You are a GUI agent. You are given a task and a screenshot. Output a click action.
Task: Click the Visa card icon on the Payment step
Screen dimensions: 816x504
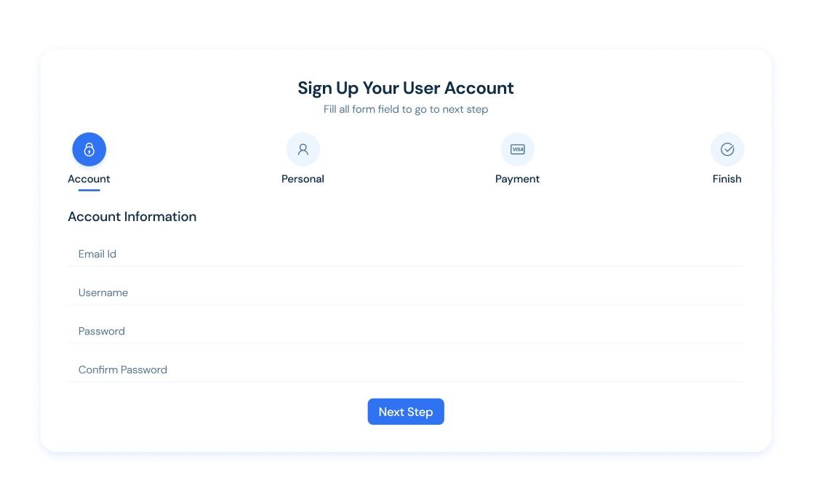[x=517, y=149]
